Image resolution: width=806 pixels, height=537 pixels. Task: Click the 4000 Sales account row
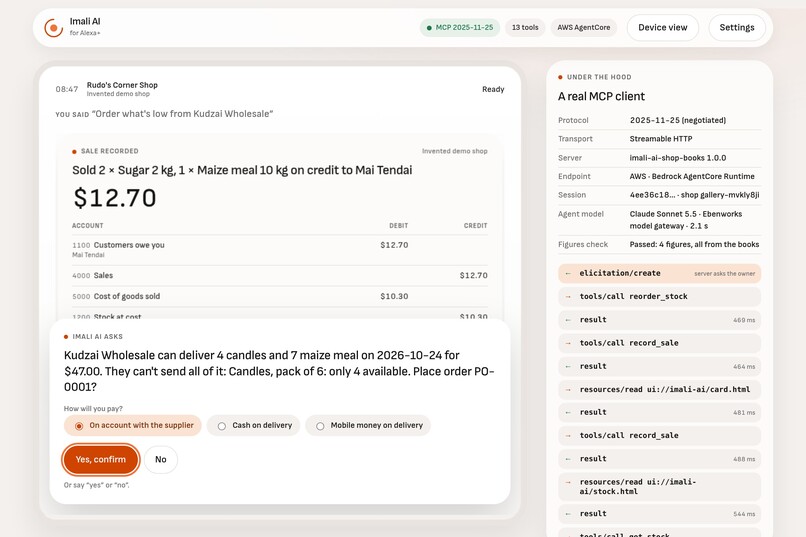coord(280,275)
